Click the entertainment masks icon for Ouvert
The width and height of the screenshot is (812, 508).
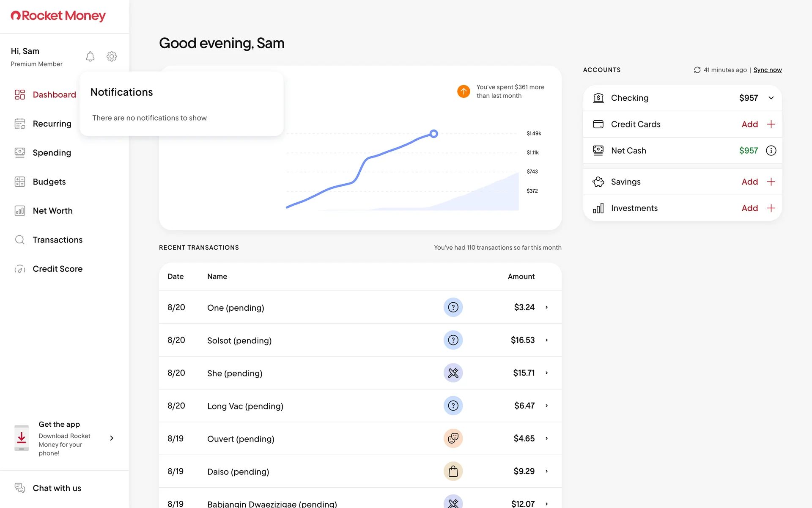click(453, 439)
